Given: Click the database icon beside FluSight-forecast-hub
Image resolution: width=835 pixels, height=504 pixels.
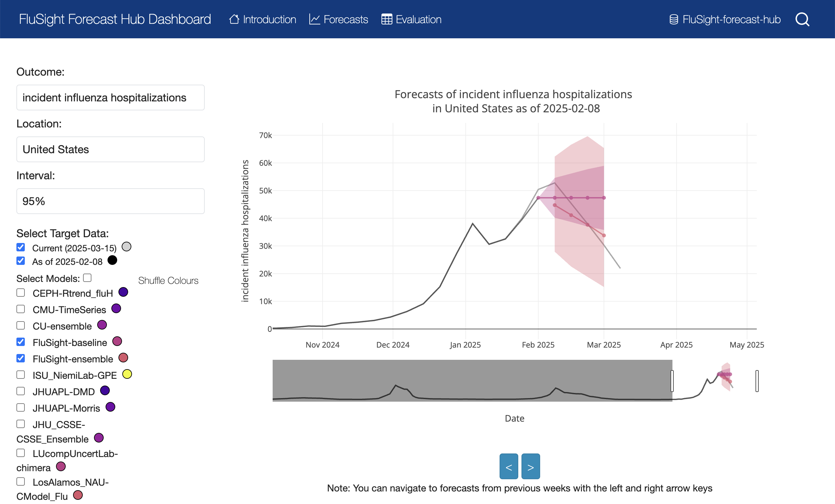Looking at the screenshot, I should pyautogui.click(x=674, y=19).
